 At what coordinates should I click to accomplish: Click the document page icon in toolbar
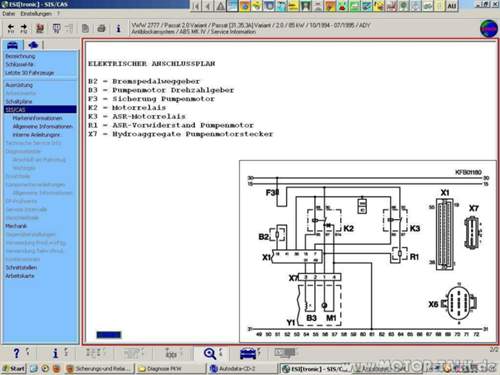pyautogui.click(x=85, y=28)
